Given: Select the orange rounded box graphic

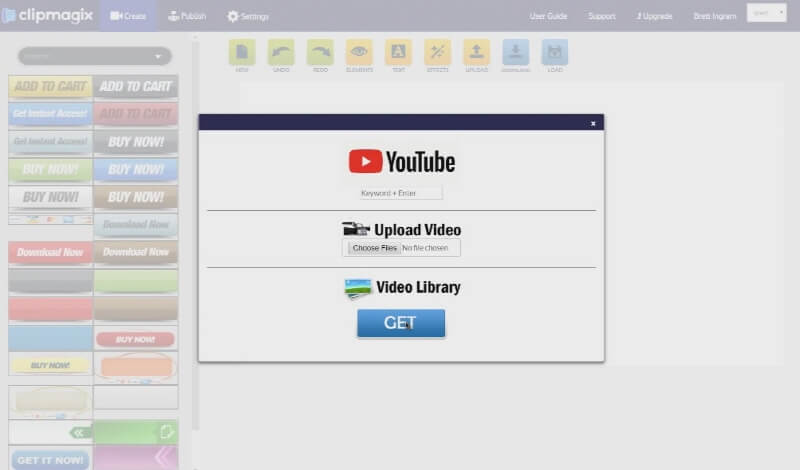Looking at the screenshot, I should click(x=136, y=366).
